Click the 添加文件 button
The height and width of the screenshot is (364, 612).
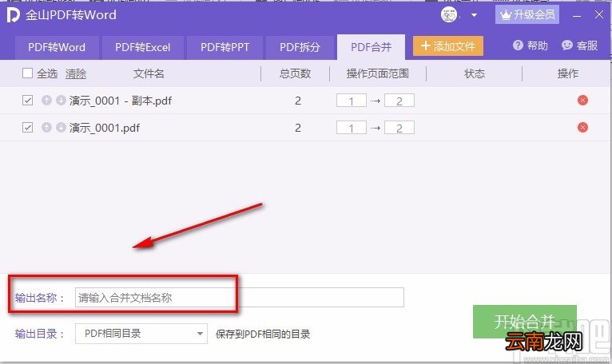448,46
